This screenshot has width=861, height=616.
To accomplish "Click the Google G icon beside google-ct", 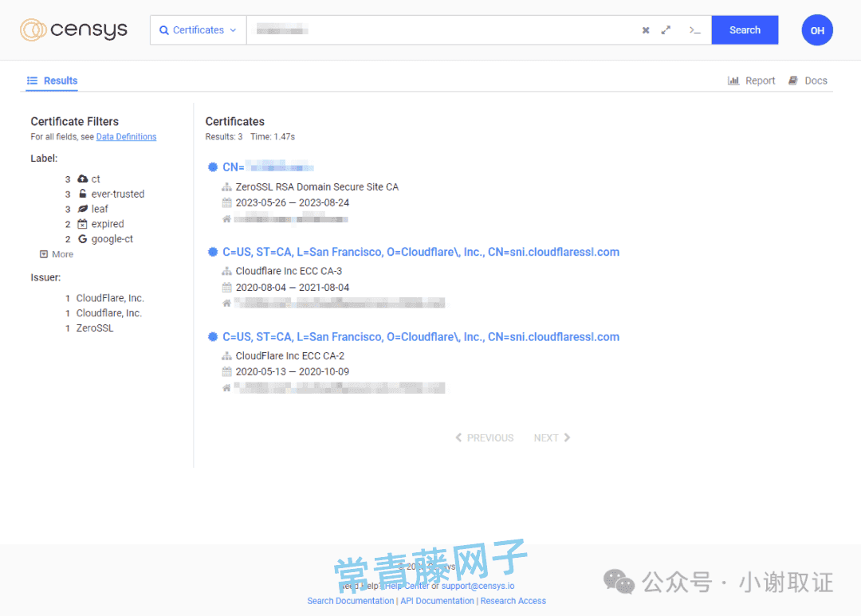I will point(82,239).
